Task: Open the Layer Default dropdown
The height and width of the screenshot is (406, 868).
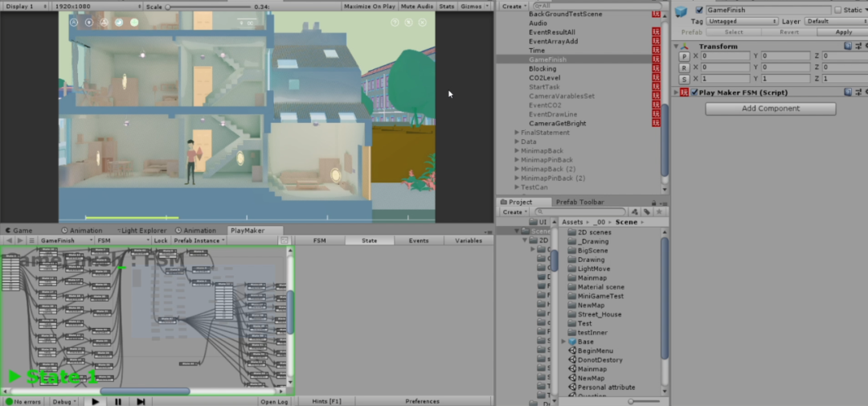Action: [835, 21]
